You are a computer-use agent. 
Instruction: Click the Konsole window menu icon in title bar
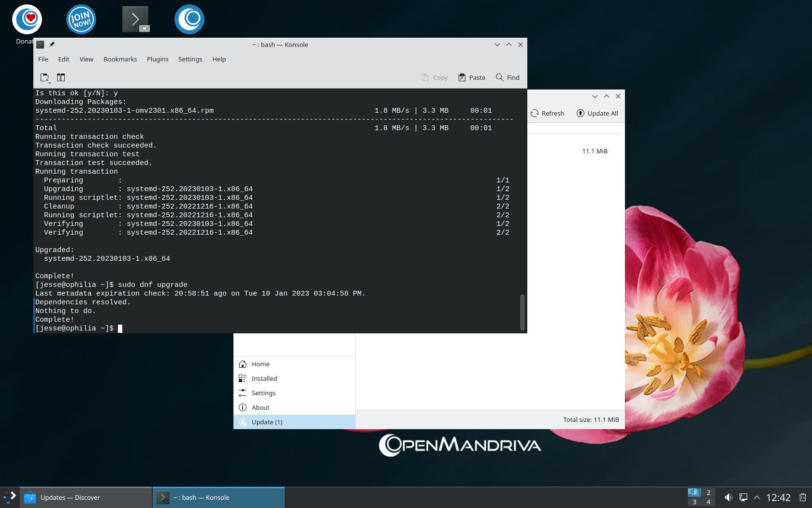click(41, 45)
